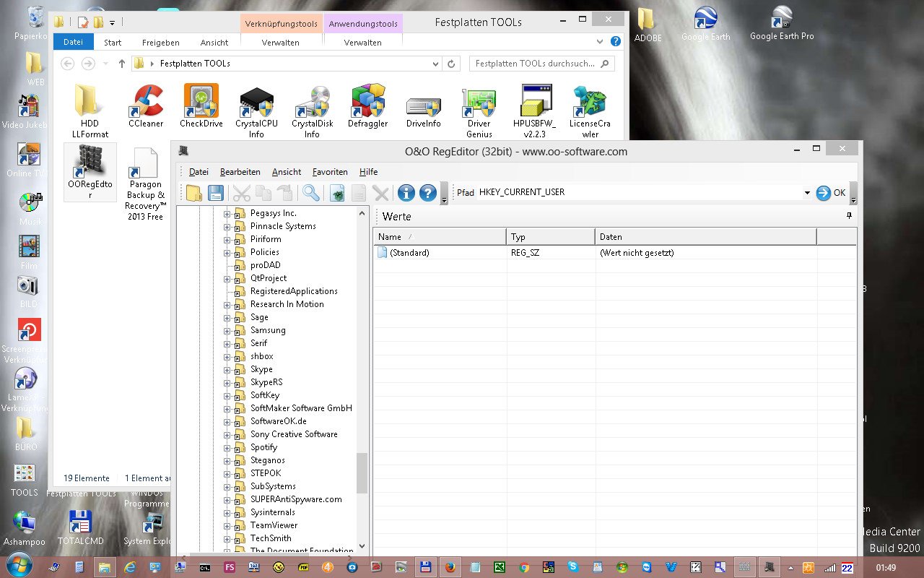Open Explorer address bar history dropdown

point(436,64)
